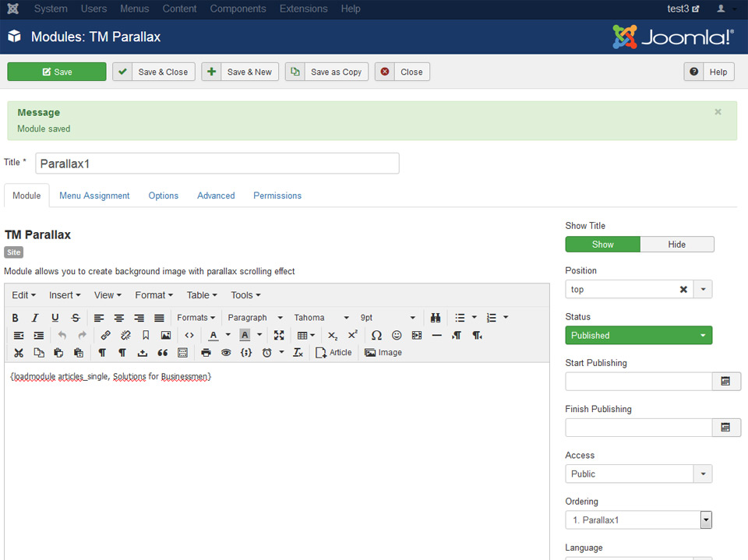Screen dimensions: 748x560
Task: Click the green Save button
Action: coord(57,72)
